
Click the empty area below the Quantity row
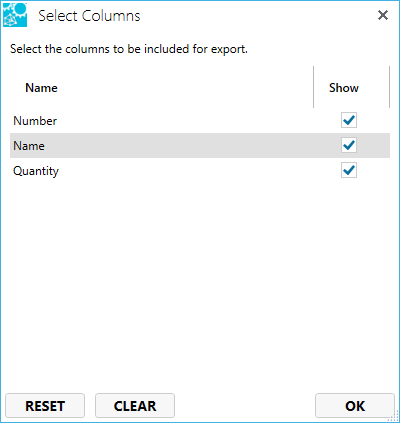pyautogui.click(x=200, y=283)
